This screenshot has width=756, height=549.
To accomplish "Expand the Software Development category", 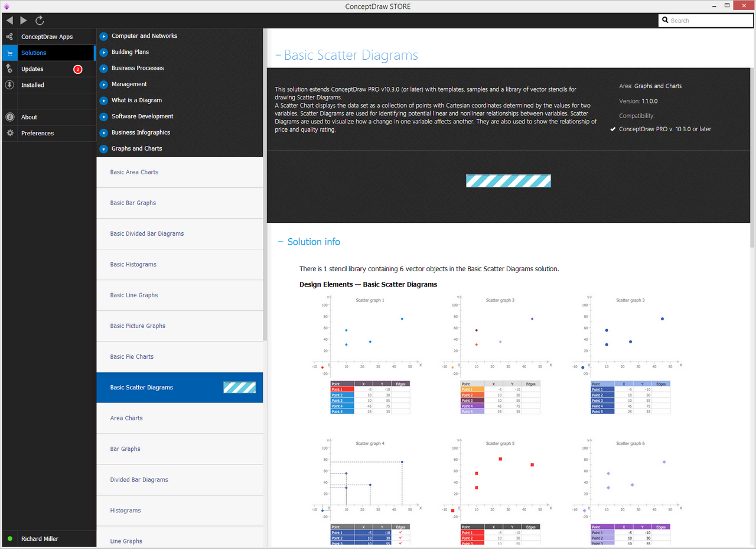I will (x=103, y=116).
